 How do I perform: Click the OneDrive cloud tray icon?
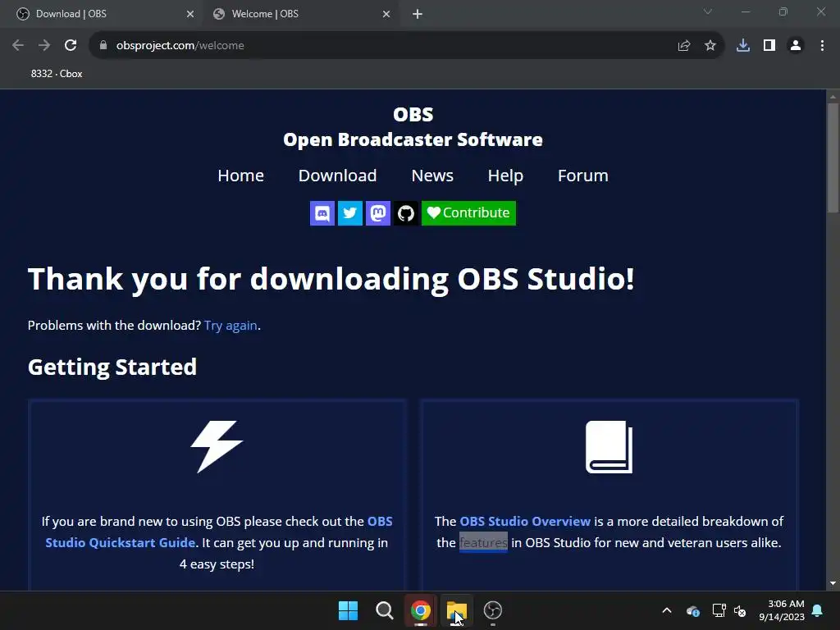coord(692,610)
